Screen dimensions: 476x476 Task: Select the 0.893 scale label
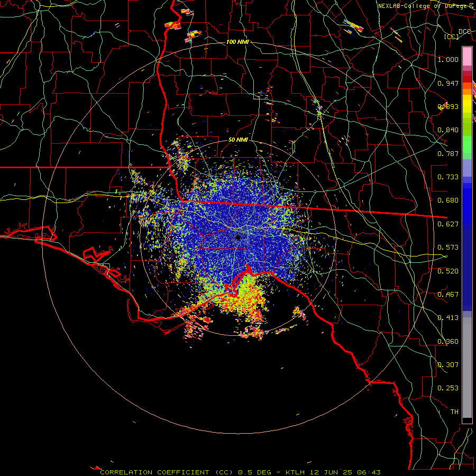tap(448, 106)
